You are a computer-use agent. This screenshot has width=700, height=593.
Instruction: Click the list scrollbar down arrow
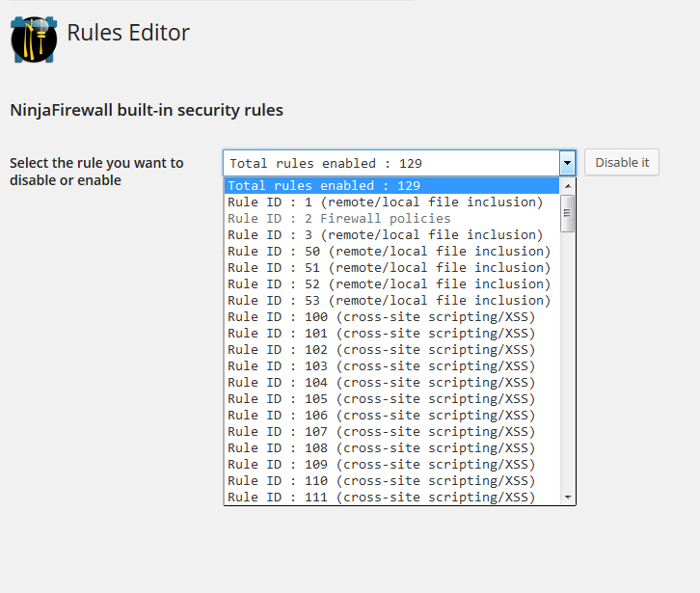point(568,497)
